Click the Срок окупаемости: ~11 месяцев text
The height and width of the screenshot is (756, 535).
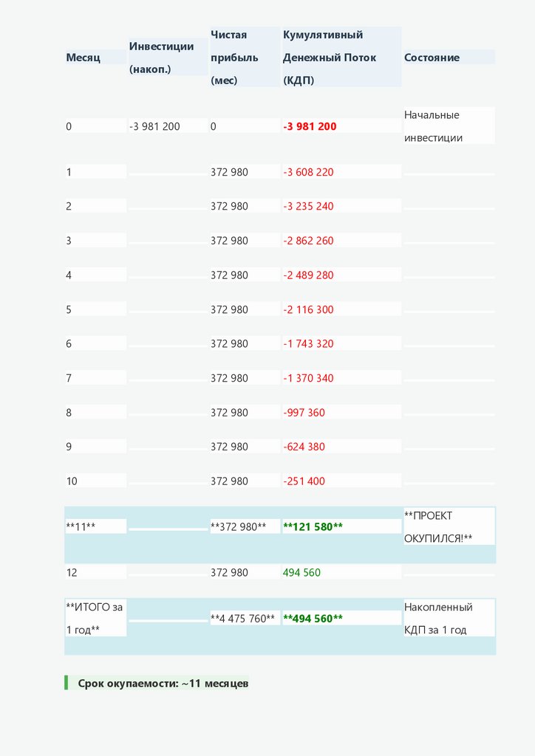point(163,684)
